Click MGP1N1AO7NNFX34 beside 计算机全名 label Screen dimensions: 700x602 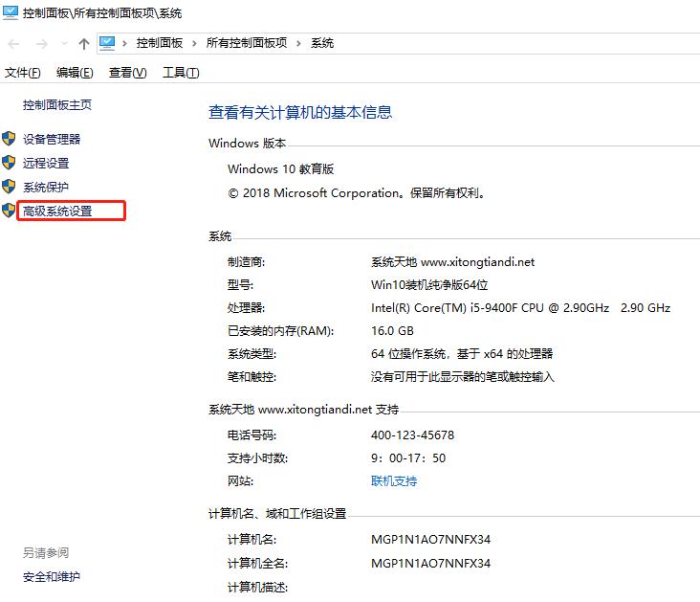coord(430,563)
